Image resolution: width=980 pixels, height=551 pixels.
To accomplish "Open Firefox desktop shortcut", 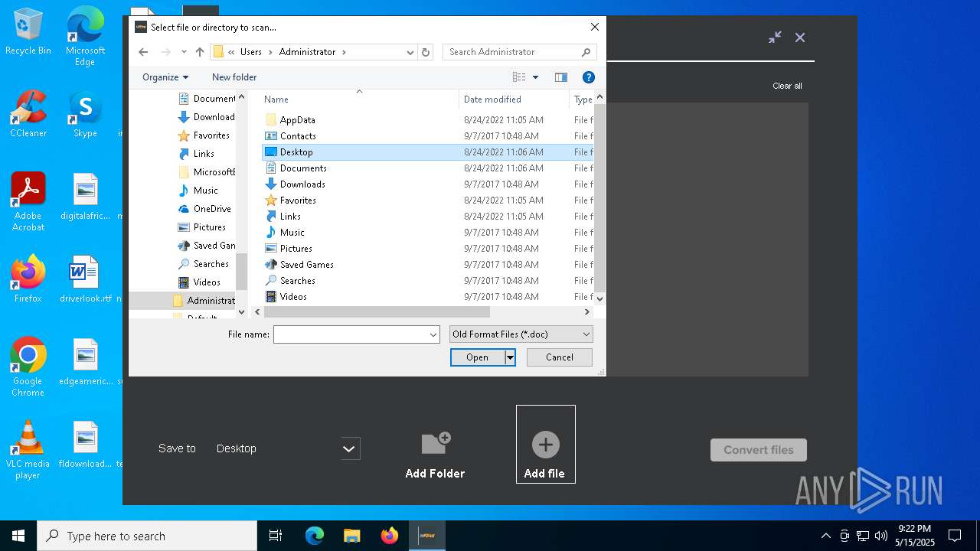I will click(x=28, y=279).
